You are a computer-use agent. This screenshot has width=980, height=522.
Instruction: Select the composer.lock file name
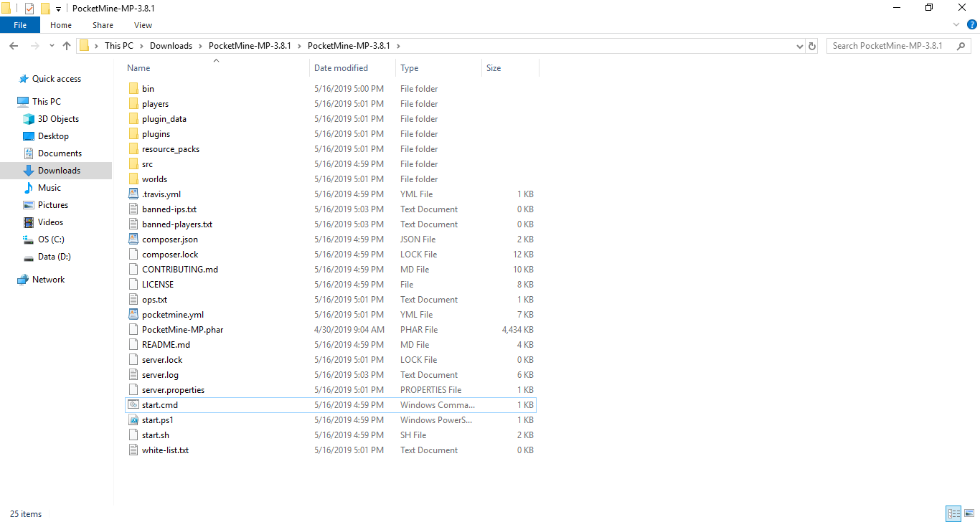point(170,255)
